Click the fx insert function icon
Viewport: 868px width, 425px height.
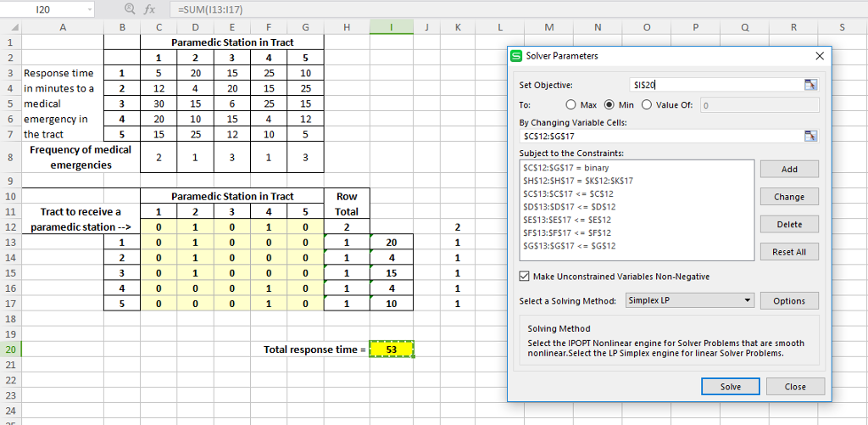click(x=149, y=10)
